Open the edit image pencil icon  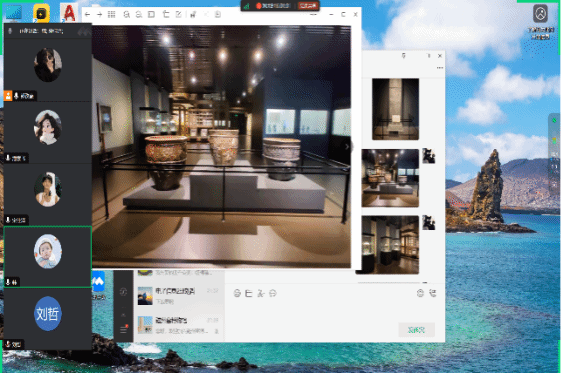click(178, 14)
